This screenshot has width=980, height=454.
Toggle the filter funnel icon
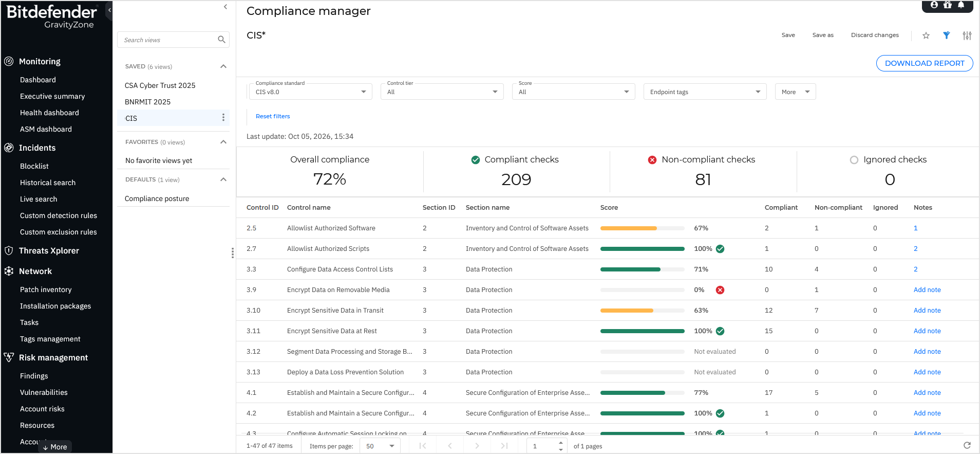click(947, 35)
